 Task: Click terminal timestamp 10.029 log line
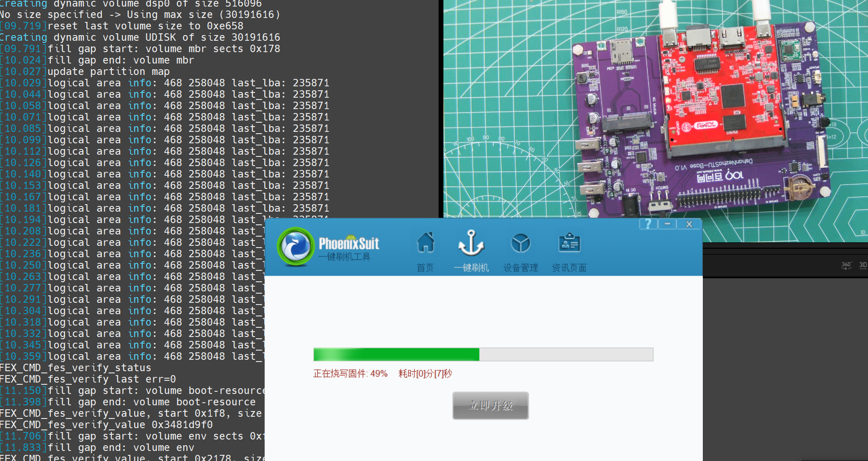[x=164, y=83]
